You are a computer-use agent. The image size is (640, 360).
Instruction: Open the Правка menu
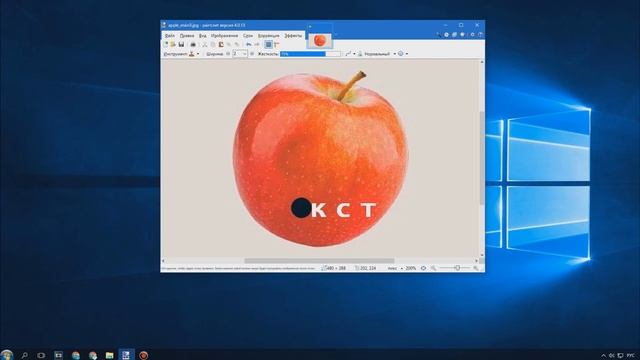[x=187, y=36]
